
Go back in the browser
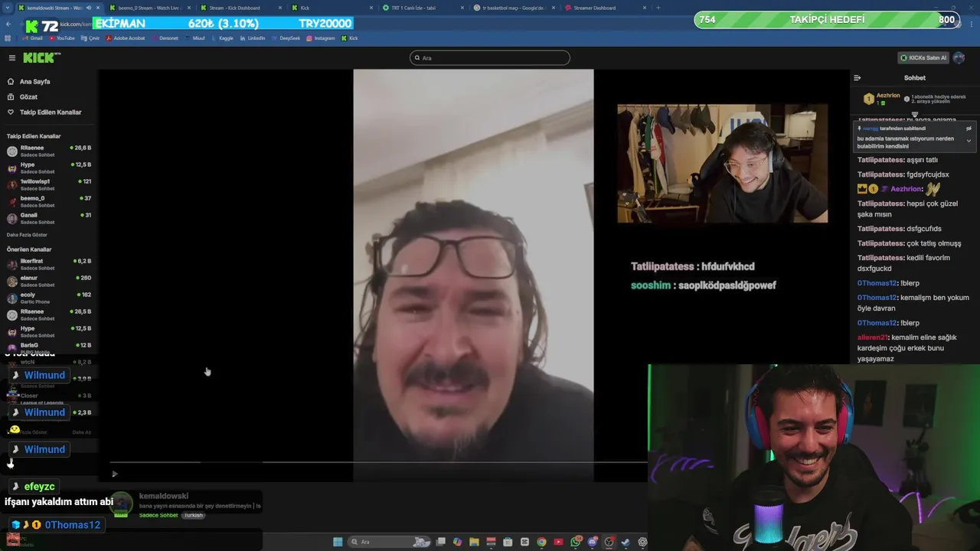click(8, 24)
